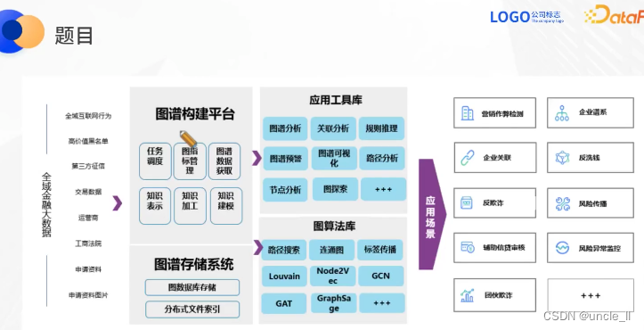This screenshot has width=644, height=330.
Task: Click the purple 应用场景 arrow block
Action: [432, 214]
